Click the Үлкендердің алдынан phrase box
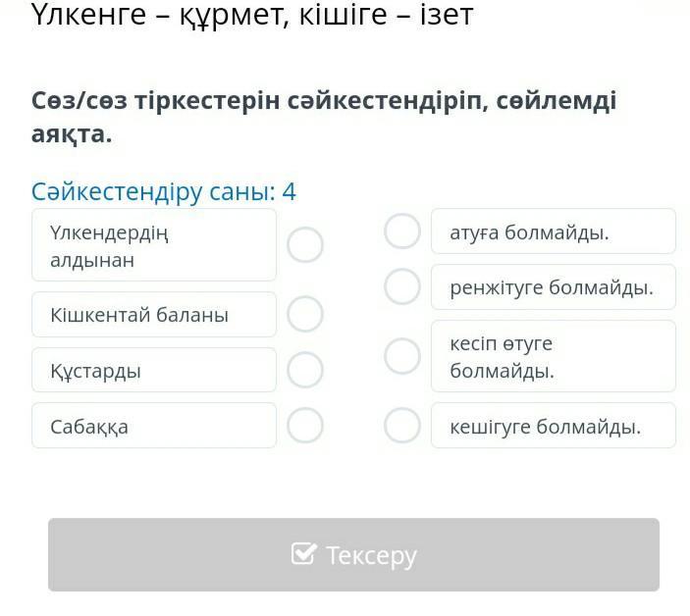Image resolution: width=690 pixels, height=616 pixels. [x=154, y=245]
